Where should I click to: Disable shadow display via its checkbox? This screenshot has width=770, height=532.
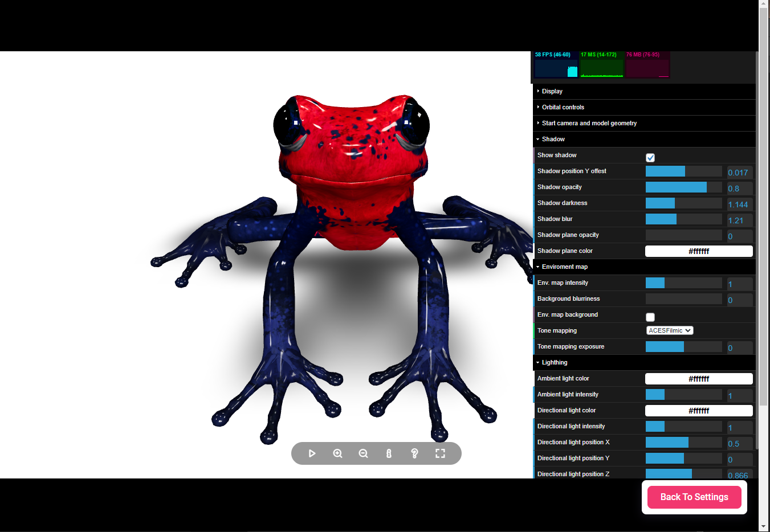[650, 158]
